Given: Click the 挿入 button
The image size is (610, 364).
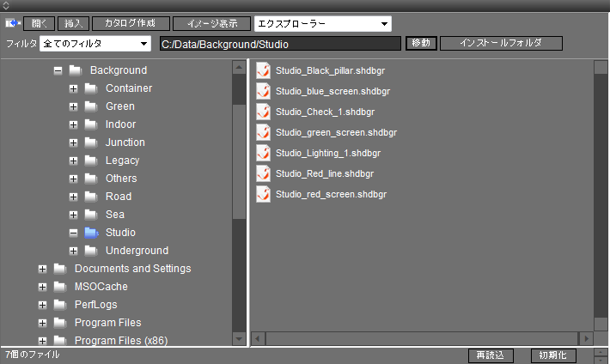Looking at the screenshot, I should [x=74, y=23].
